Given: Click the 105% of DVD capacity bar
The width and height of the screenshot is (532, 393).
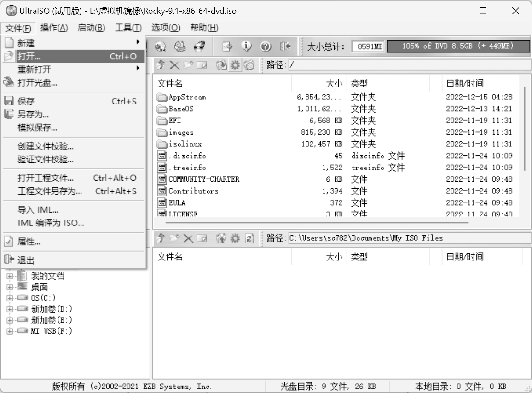Looking at the screenshot, I should [457, 46].
